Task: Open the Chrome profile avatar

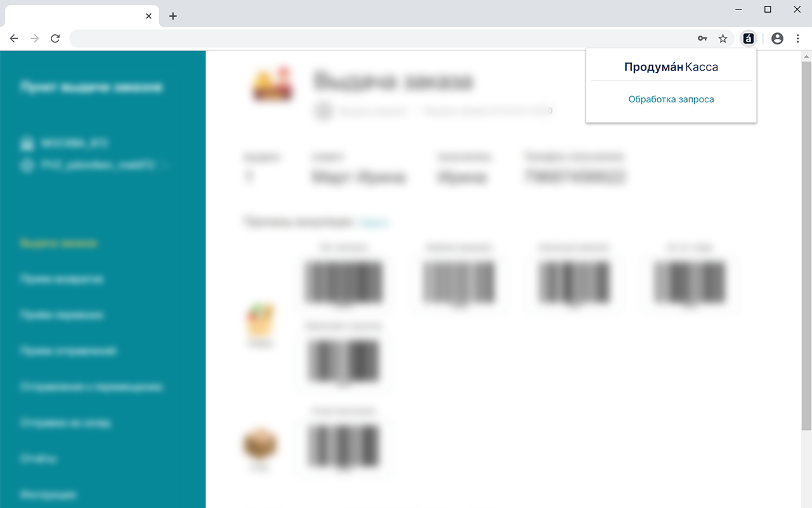Action: 777,39
